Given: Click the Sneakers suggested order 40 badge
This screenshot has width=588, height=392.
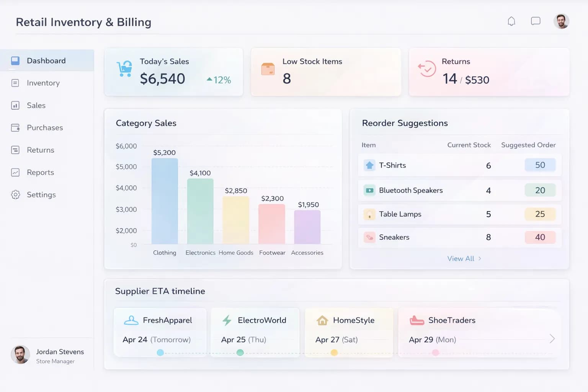Looking at the screenshot, I should (540, 237).
